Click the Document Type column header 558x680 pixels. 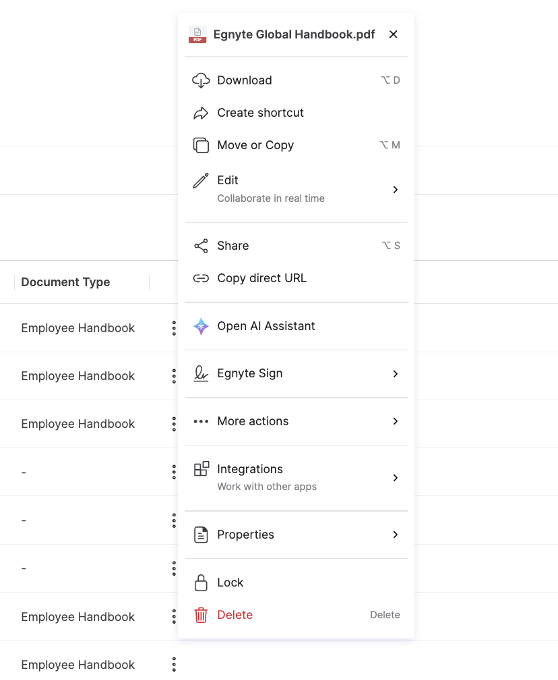click(x=65, y=282)
